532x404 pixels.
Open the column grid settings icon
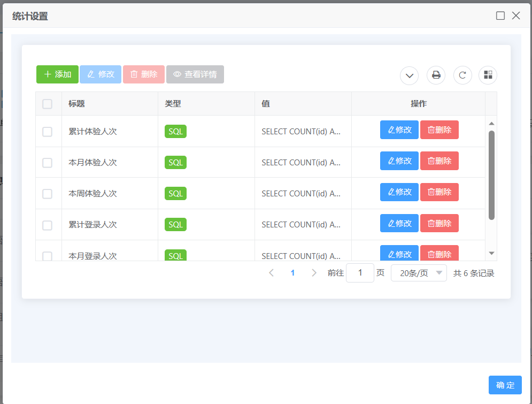click(488, 75)
